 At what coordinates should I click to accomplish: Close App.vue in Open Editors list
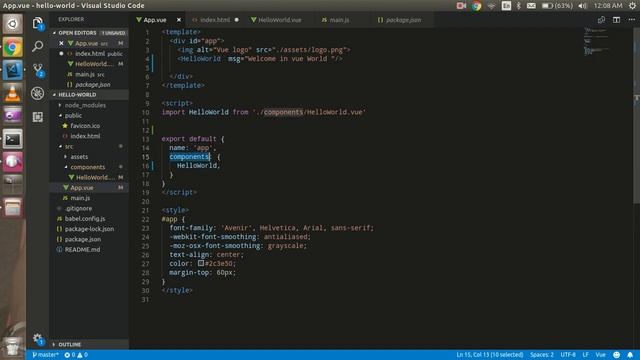(61, 43)
